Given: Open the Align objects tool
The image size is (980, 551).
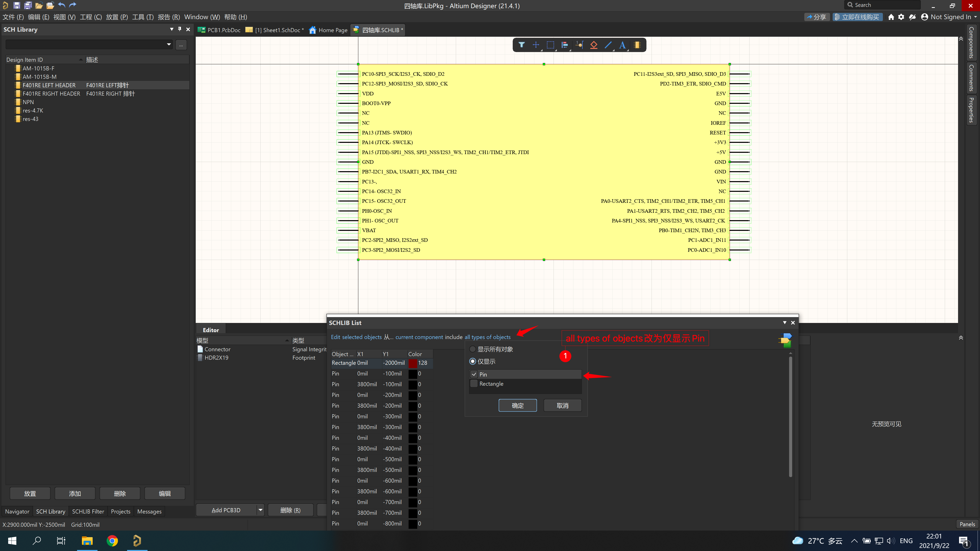Looking at the screenshot, I should click(x=565, y=45).
